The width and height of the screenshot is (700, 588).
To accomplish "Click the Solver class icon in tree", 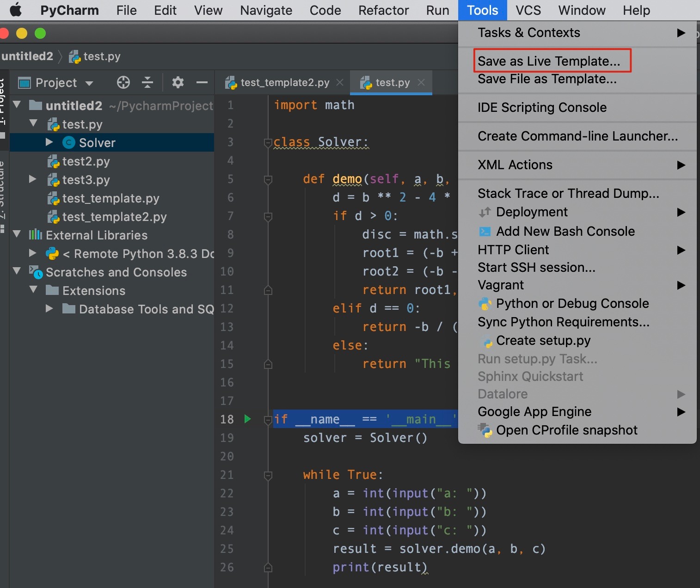I will [69, 142].
